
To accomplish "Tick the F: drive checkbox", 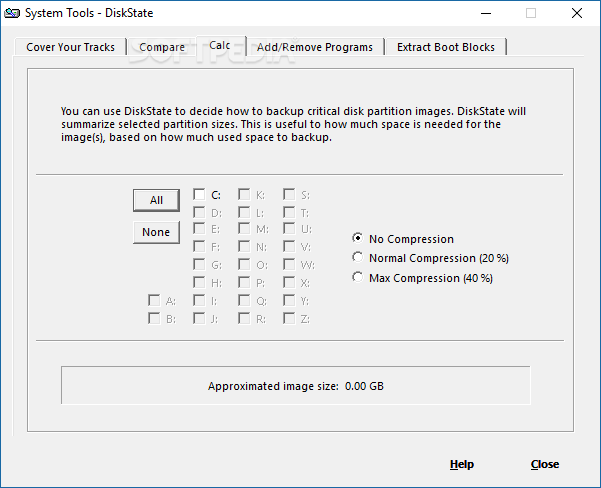I will (199, 246).
